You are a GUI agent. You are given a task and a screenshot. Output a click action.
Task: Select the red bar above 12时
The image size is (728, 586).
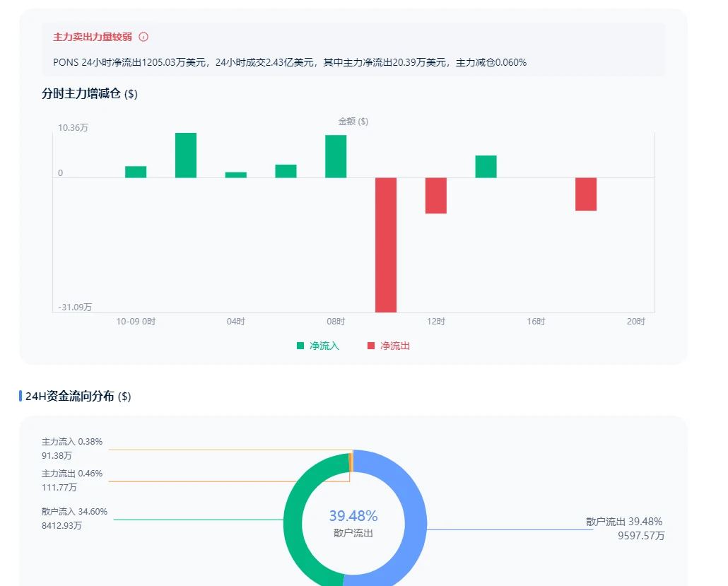[436, 196]
